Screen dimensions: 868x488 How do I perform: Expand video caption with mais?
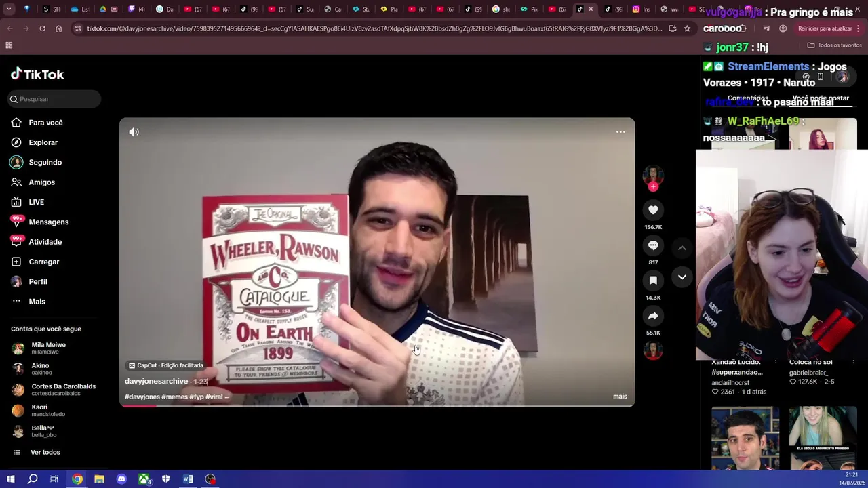pos(620,396)
